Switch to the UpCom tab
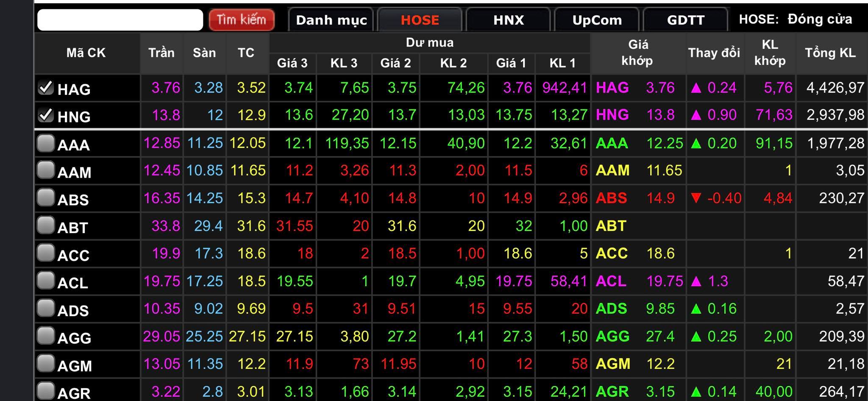 [597, 20]
